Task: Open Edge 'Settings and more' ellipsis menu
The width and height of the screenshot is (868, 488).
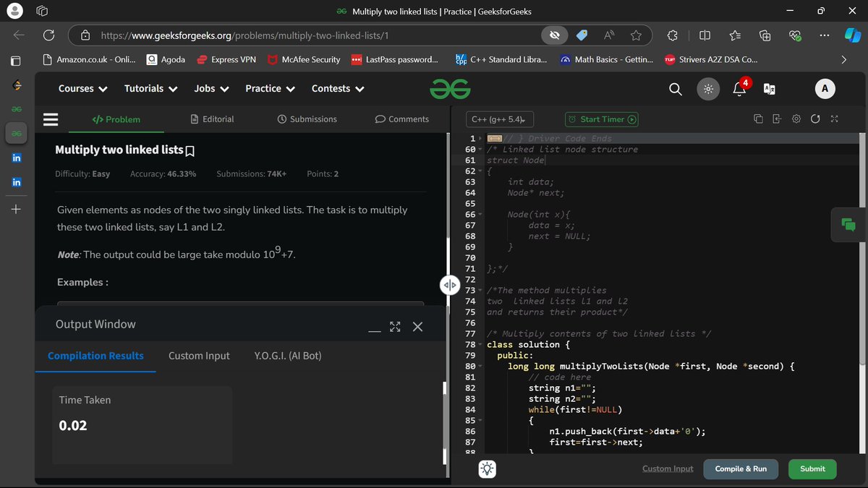Action: (x=824, y=35)
